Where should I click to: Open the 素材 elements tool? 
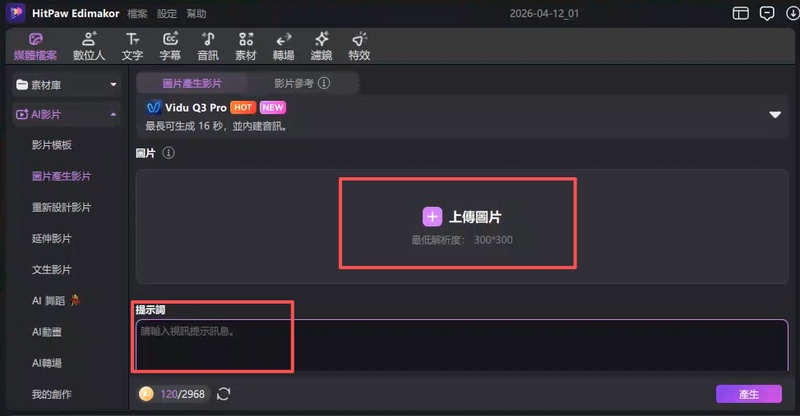(x=245, y=46)
